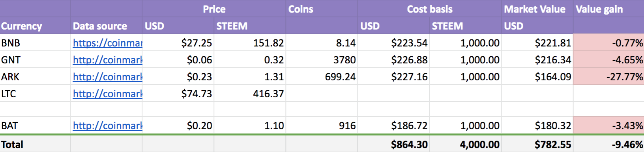Open the ARK data source link
644x152 pixels.
pyautogui.click(x=107, y=77)
